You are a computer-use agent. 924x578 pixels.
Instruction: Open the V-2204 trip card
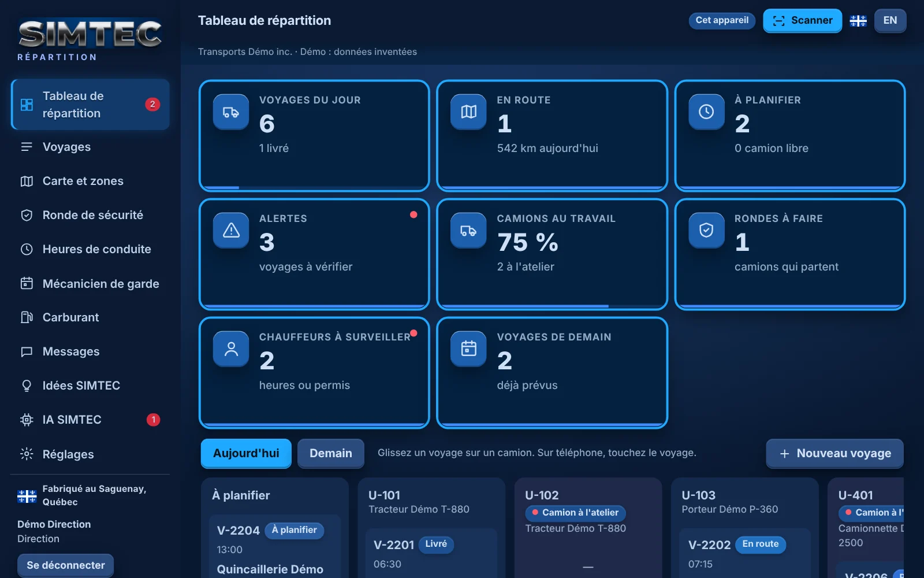275,546
